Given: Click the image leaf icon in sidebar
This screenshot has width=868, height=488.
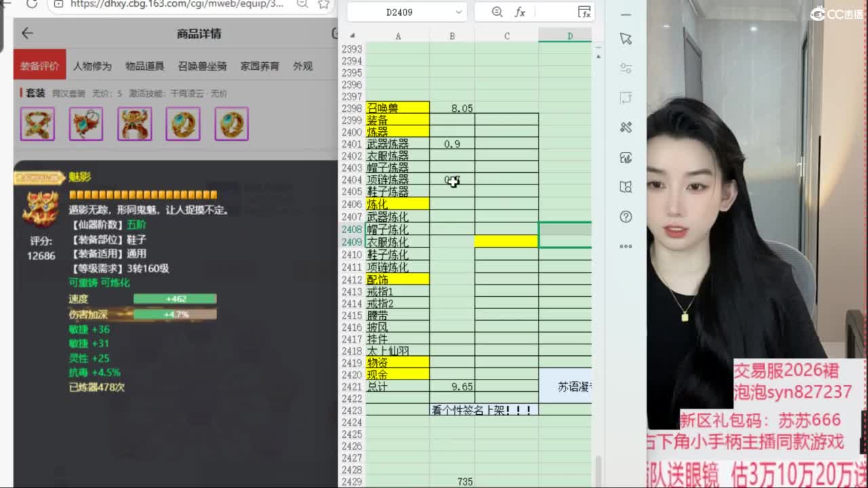Looking at the screenshot, I should pos(626,157).
